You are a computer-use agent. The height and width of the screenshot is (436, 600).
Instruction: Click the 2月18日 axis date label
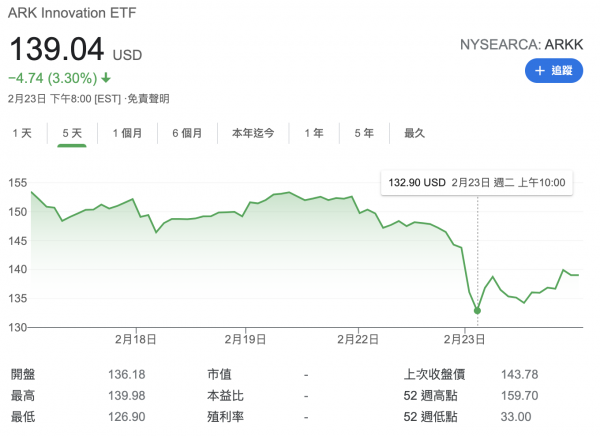click(135, 339)
